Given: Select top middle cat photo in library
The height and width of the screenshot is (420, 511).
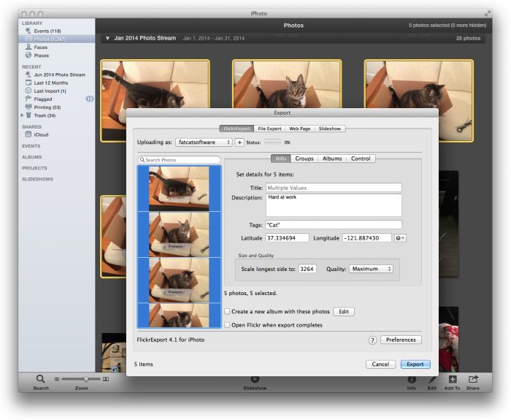Looking at the screenshot, I should [287, 84].
